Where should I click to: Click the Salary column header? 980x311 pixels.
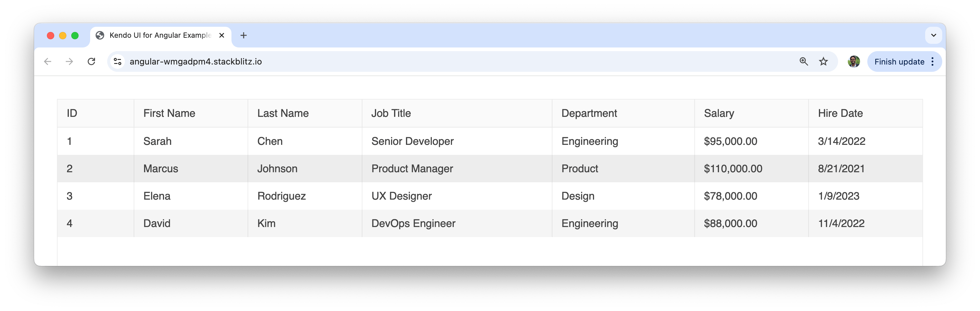(719, 113)
